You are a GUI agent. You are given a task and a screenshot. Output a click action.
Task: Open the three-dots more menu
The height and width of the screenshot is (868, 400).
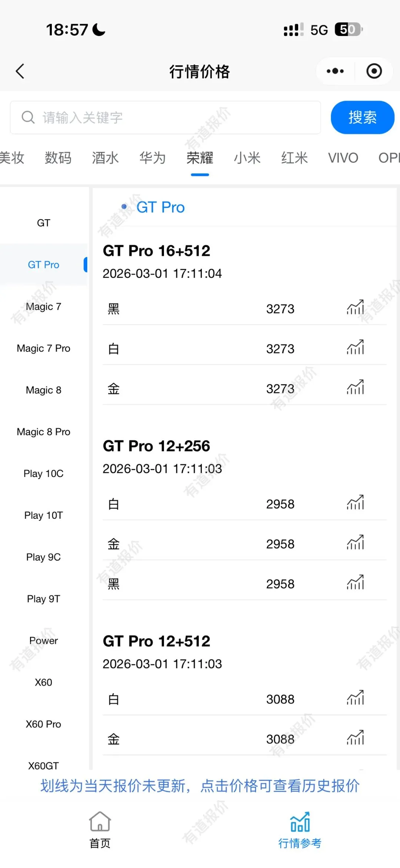(x=335, y=71)
